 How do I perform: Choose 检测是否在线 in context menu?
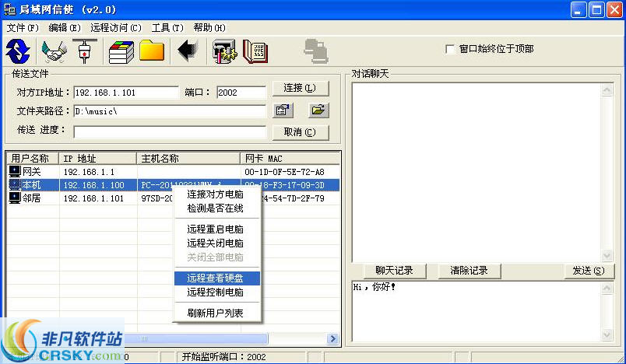pos(217,208)
